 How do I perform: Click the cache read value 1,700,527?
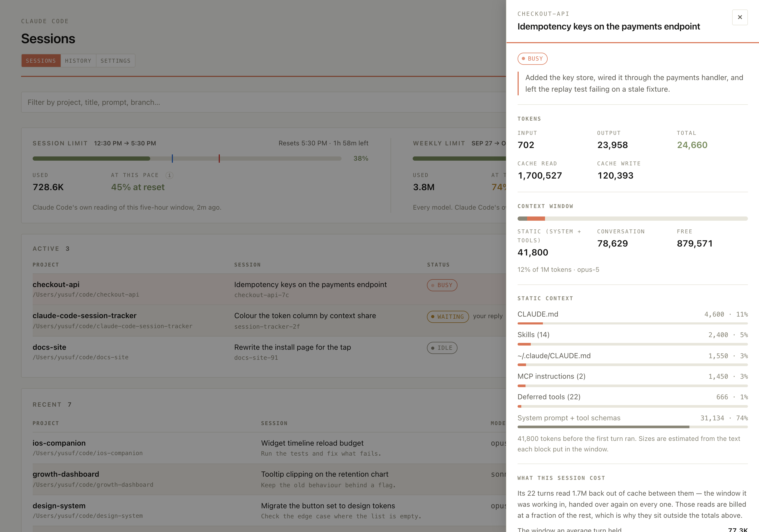(540, 176)
